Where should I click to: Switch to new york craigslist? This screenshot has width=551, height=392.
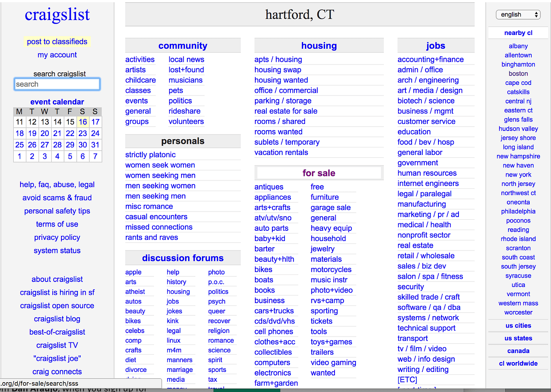pos(518,175)
